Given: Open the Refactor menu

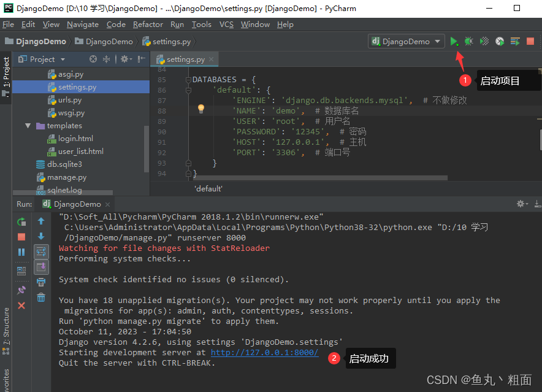Looking at the screenshot, I should 148,25.
